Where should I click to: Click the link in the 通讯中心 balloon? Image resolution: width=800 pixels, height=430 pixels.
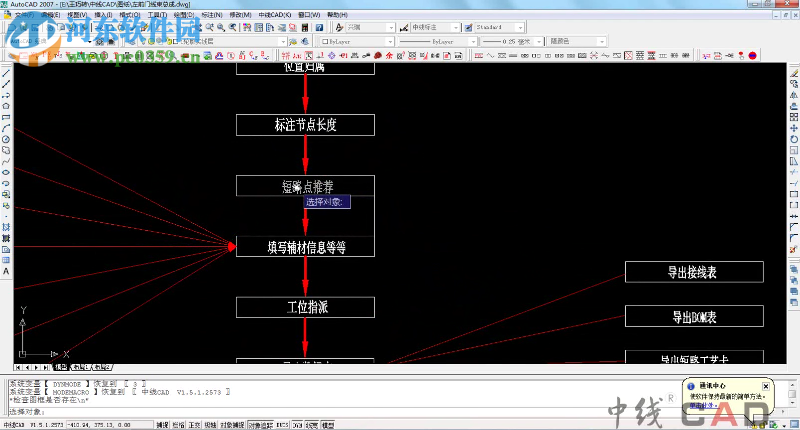[701, 405]
